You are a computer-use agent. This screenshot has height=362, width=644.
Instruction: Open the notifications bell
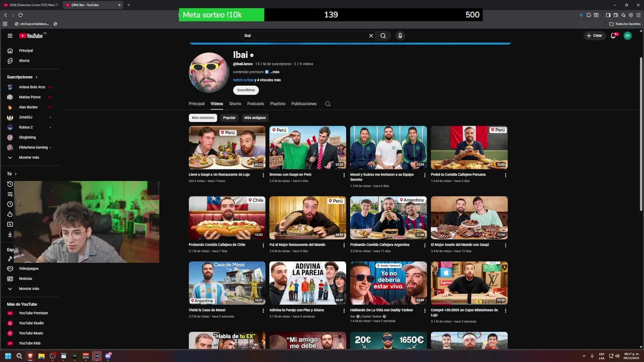pyautogui.click(x=613, y=36)
